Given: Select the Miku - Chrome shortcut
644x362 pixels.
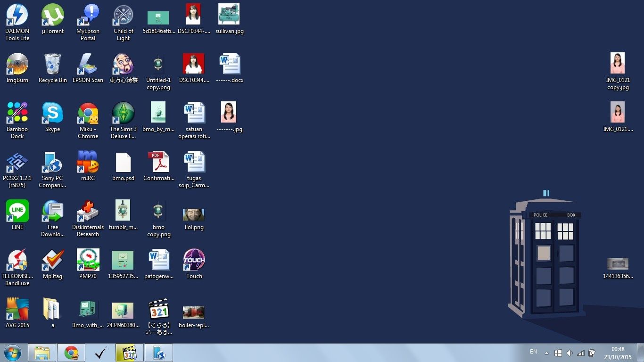Looking at the screenshot, I should click(88, 120).
